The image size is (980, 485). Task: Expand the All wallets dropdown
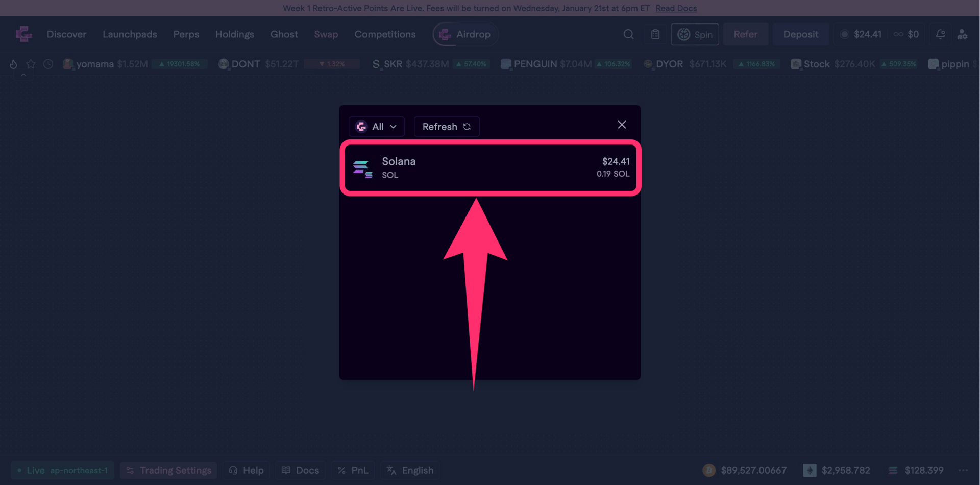tap(376, 127)
